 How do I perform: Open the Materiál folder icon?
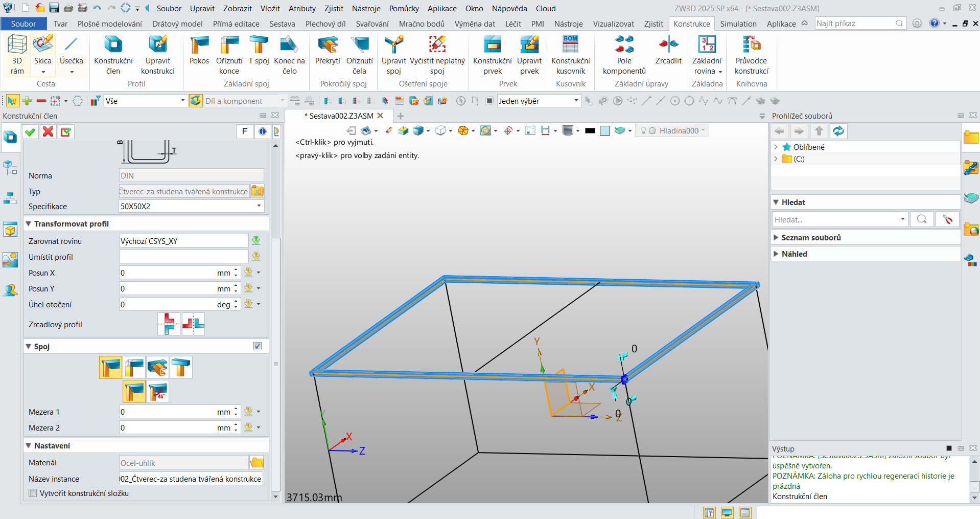[256, 463]
